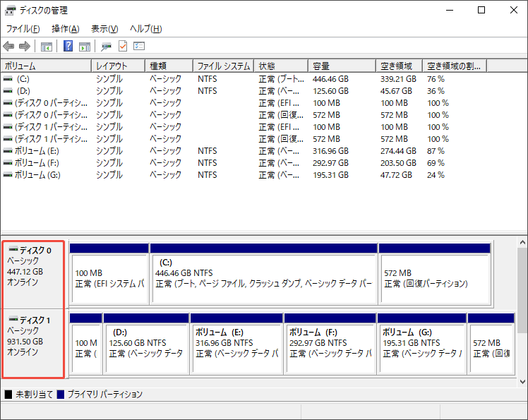Click the 45.67 GB free space cell
Screen dimensions: 528x420
(x=396, y=91)
